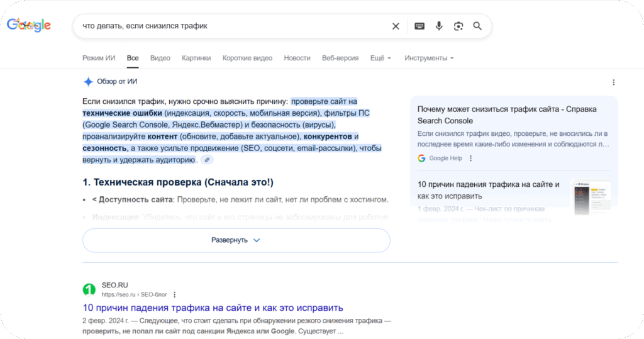The height and width of the screenshot is (339, 644).
Task: Click the https://seo.ru › SEO-блог breadcrumb
Action: [x=135, y=294]
